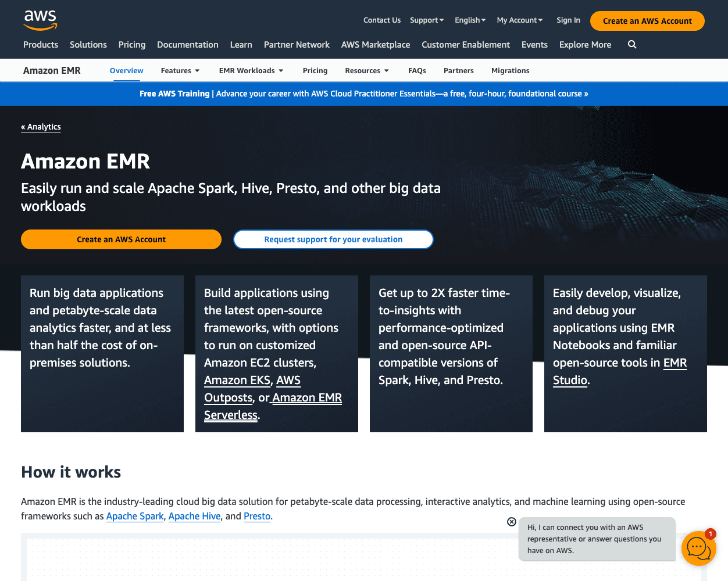Expand the Features submenu

pos(180,71)
